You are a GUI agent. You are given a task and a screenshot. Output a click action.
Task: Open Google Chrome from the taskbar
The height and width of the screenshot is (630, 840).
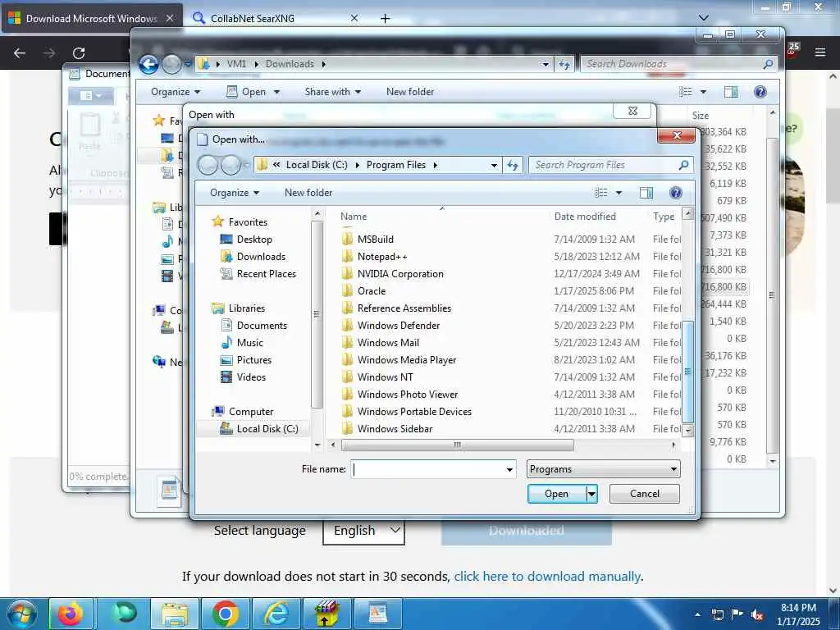[226, 614]
